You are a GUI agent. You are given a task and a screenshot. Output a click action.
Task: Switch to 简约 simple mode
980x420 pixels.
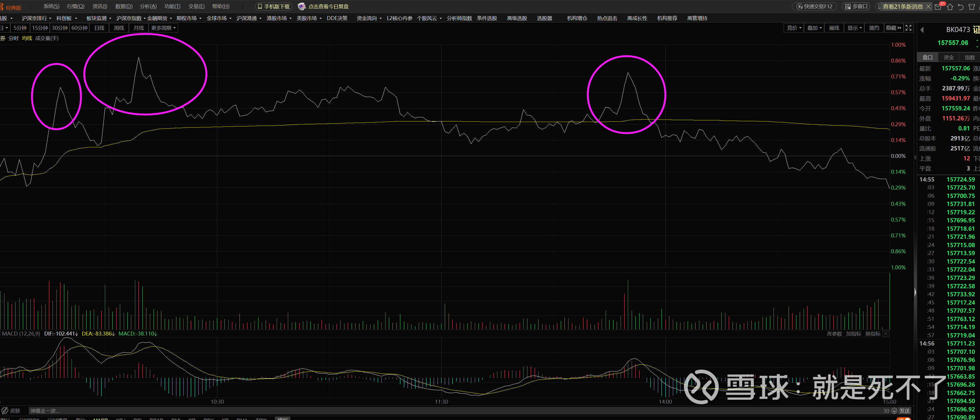[x=874, y=28]
